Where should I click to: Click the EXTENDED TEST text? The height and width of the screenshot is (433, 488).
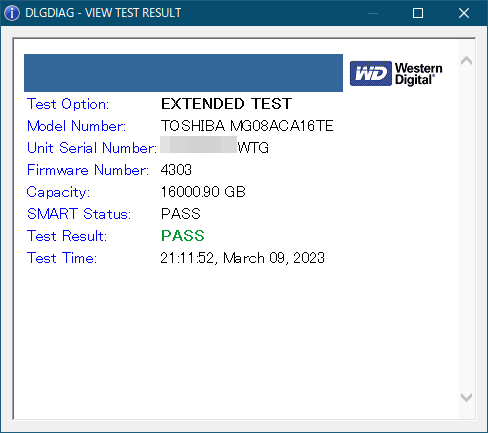click(x=226, y=104)
